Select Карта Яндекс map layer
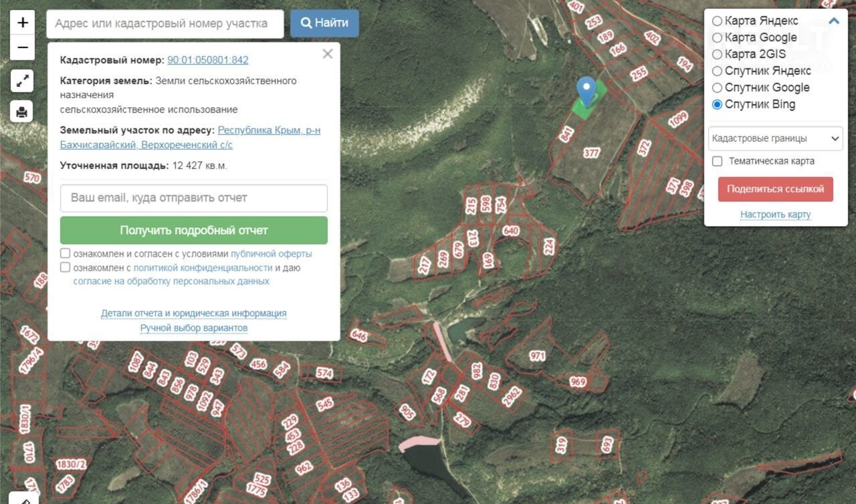Viewport: 856px width, 504px height. coord(718,21)
